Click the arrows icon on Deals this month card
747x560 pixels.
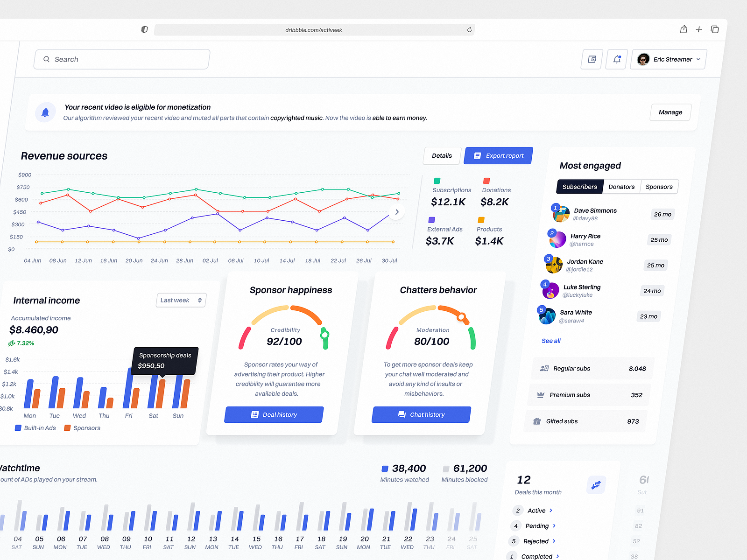[596, 485]
